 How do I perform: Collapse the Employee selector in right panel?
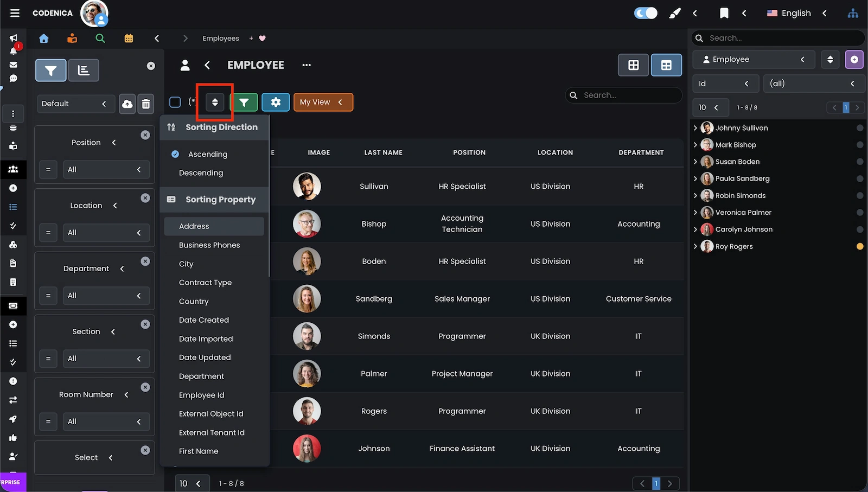click(x=802, y=59)
